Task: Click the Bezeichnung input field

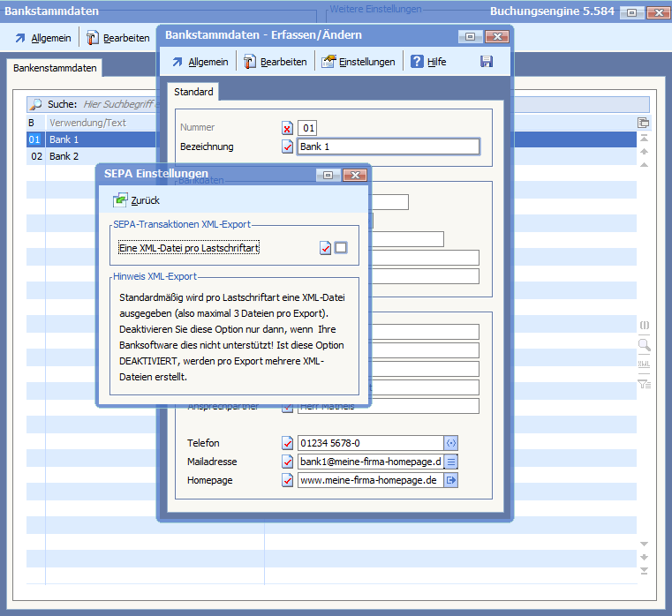Action: (x=389, y=146)
